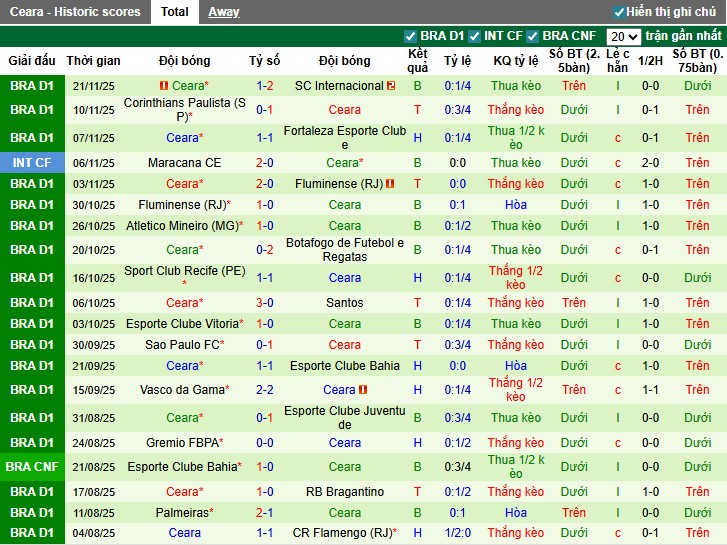Open the Maracana CE team link

coord(184,163)
